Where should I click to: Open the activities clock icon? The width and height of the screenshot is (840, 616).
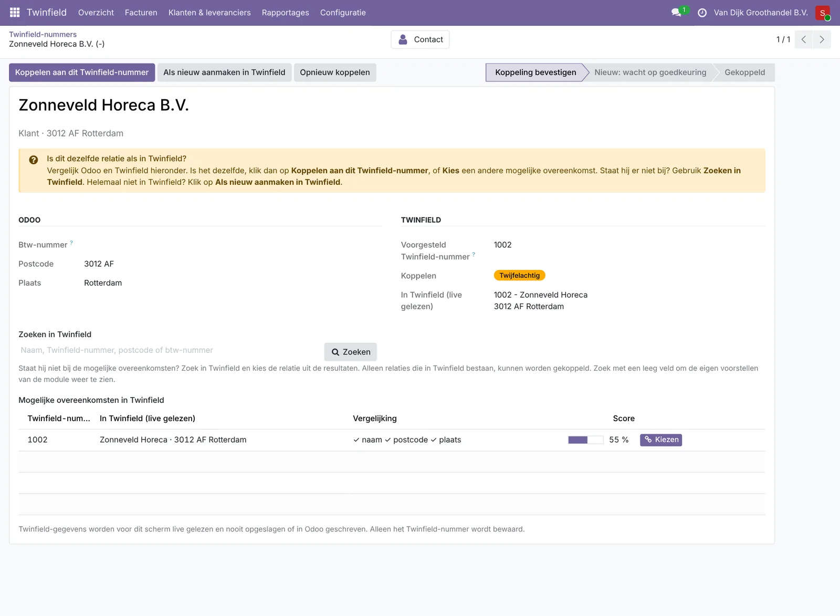702,13
